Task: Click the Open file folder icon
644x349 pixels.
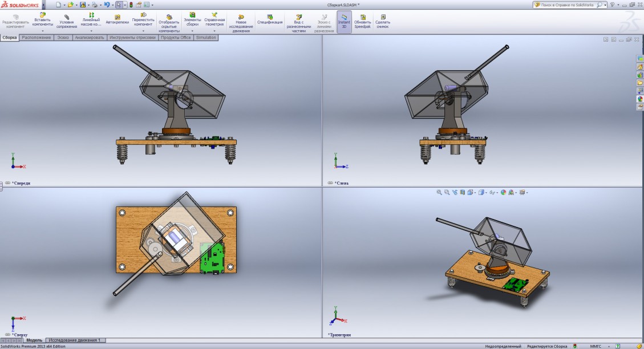Action: pyautogui.click(x=71, y=5)
